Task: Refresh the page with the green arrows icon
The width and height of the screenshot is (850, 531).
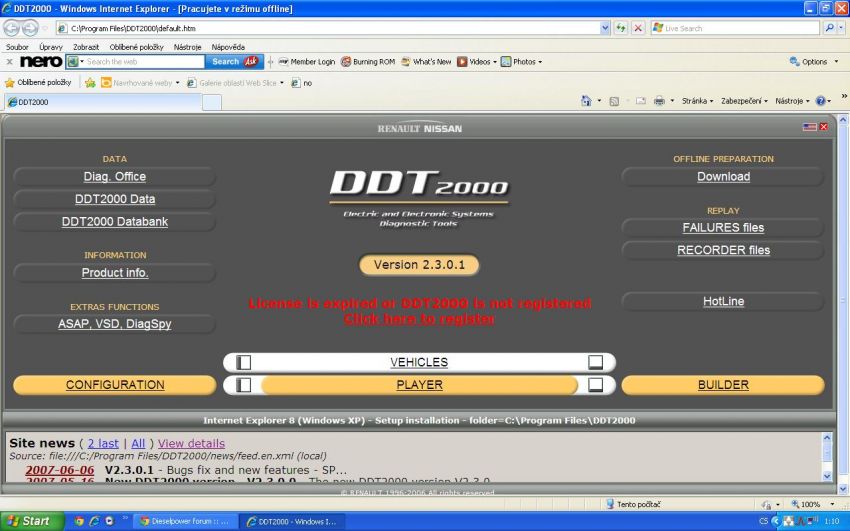Action: [621, 28]
